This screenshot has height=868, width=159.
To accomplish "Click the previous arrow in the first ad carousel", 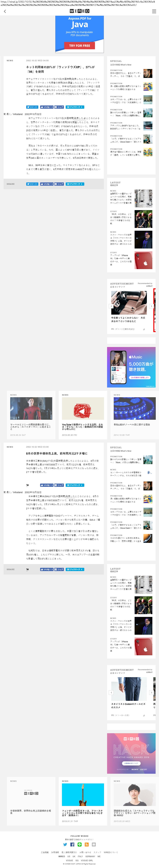I will pos(111,306).
